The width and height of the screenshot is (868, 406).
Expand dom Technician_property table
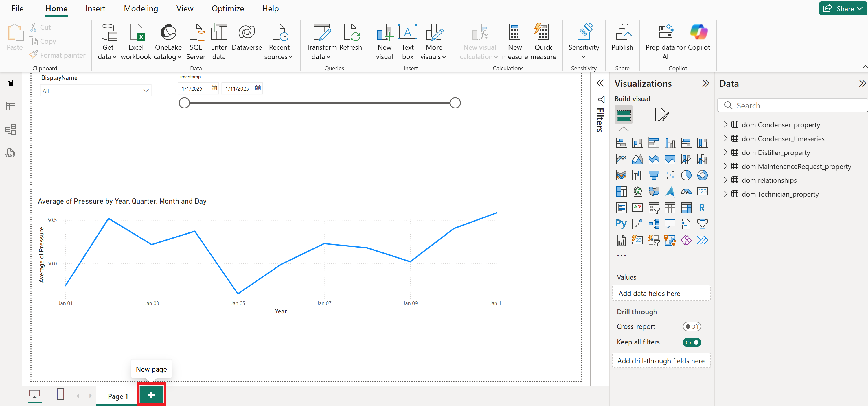tap(725, 193)
